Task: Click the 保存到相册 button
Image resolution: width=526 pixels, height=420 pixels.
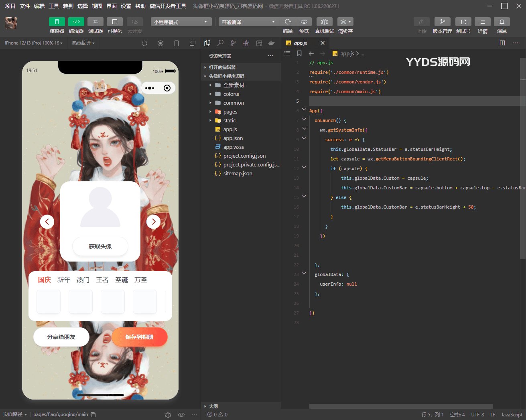Action: [139, 337]
